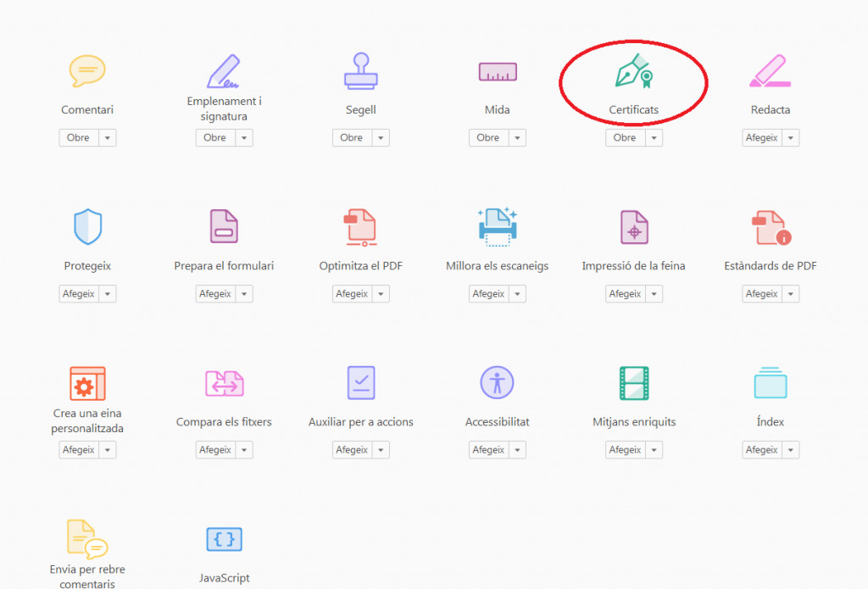This screenshot has width=868, height=589.
Task: Expand dropdown arrow next to Redacta Afegeix
Action: pyautogui.click(x=791, y=138)
